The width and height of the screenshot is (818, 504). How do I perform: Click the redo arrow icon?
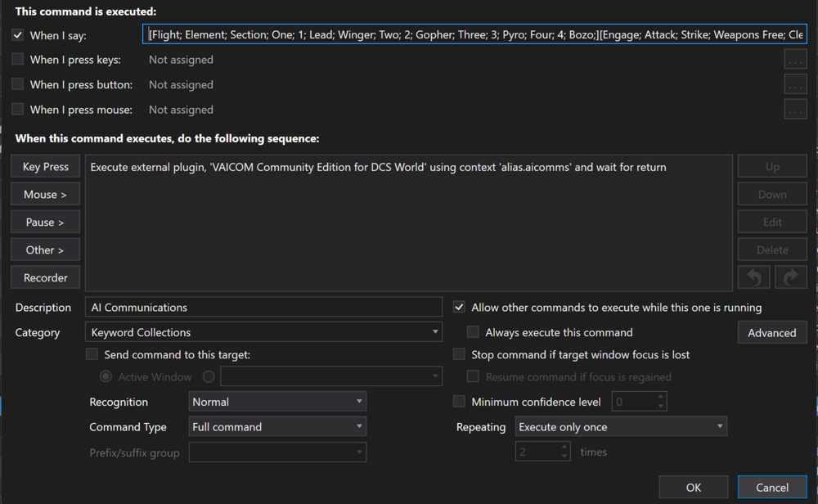(790, 277)
